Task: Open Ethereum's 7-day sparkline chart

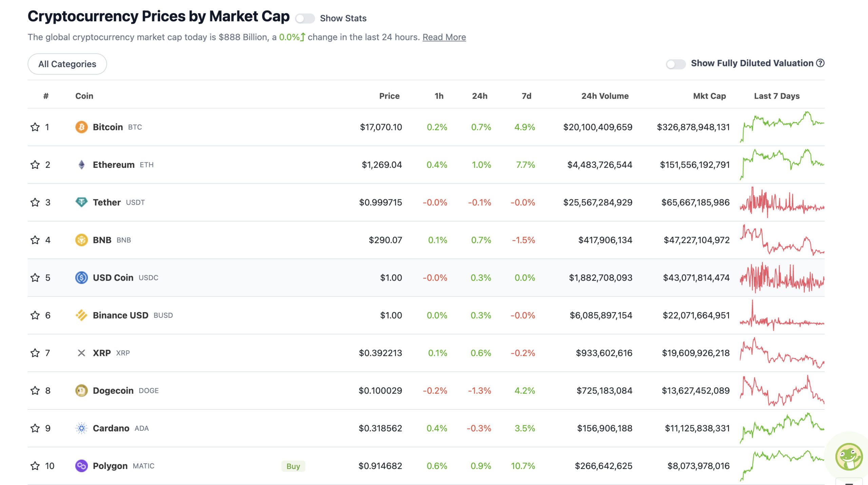Action: pyautogui.click(x=782, y=165)
